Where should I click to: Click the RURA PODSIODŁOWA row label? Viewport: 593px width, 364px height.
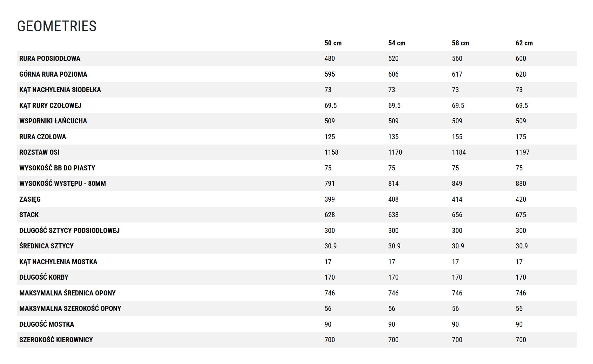click(50, 58)
